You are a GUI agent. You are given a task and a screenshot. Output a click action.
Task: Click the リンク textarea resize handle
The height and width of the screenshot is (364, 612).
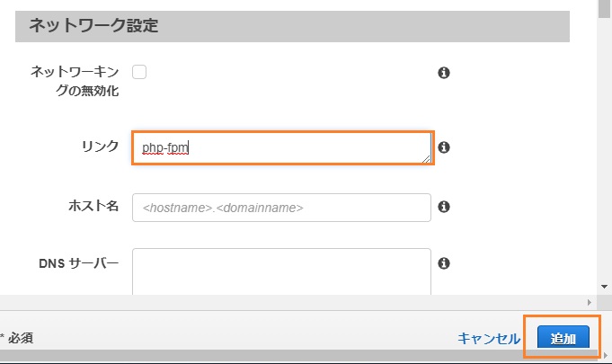(426, 159)
